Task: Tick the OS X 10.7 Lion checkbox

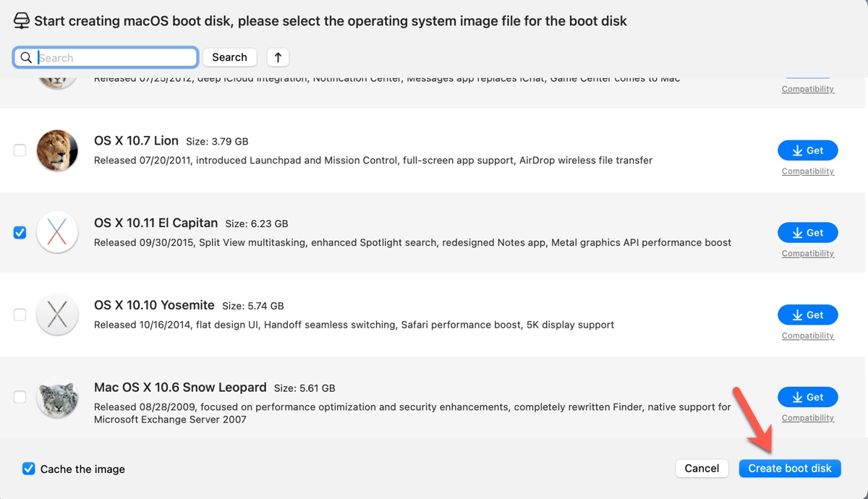Action: (20, 150)
